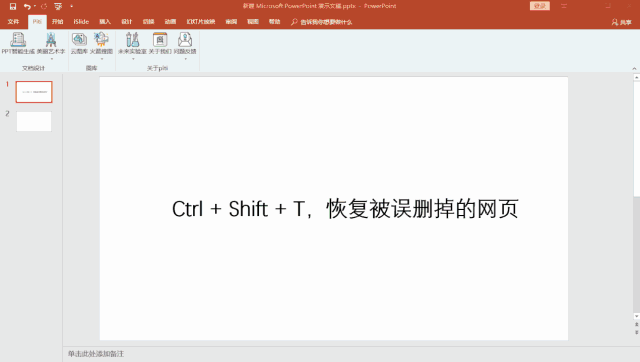The image size is (640, 362).
Task: Expand the 火箭搜图 dropdown arrow
Action: [102, 59]
